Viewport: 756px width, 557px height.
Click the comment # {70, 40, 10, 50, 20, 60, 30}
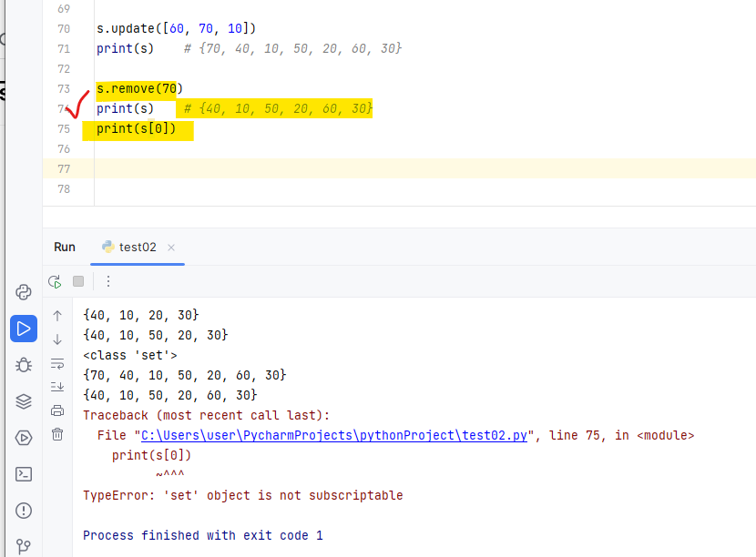[x=292, y=48]
